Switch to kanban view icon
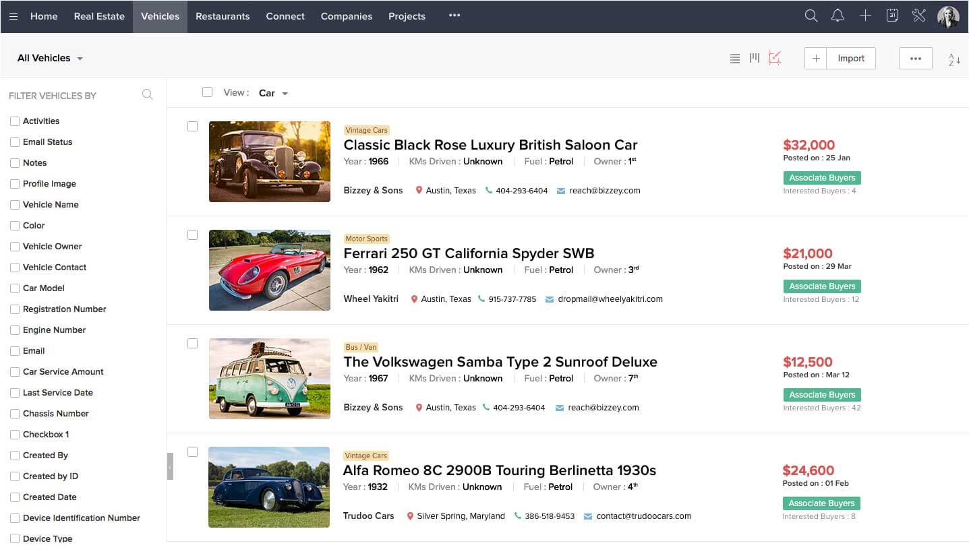The image size is (969, 560). [x=755, y=58]
